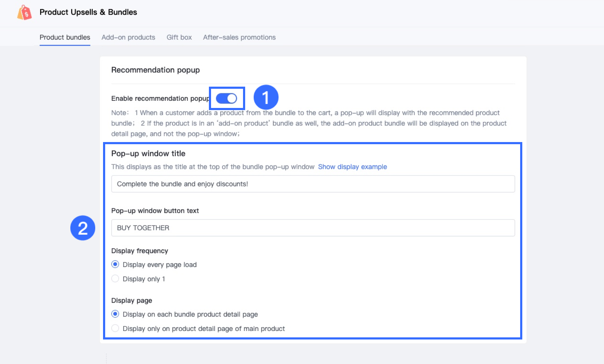
Task: Click the blue number 1 annotation badge
Action: click(266, 97)
